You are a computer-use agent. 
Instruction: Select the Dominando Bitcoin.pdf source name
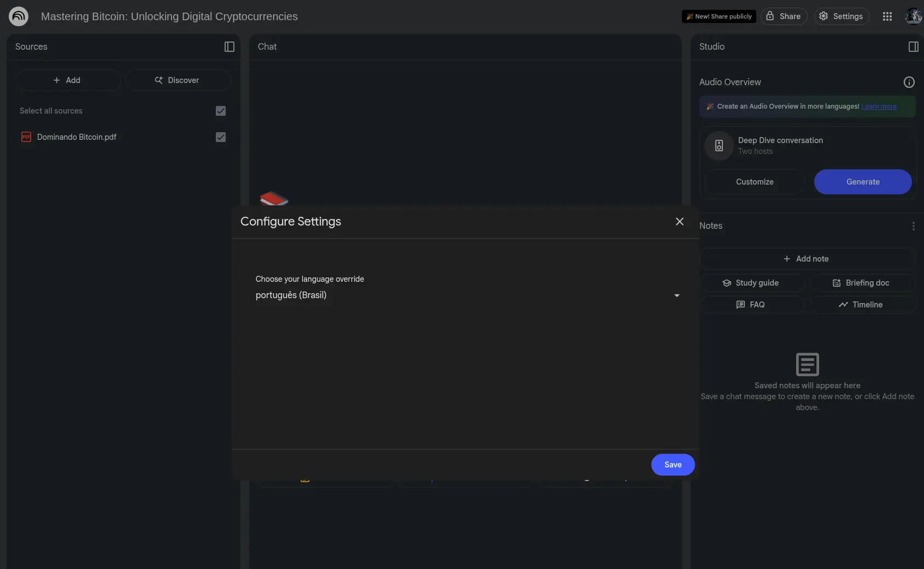tap(76, 137)
